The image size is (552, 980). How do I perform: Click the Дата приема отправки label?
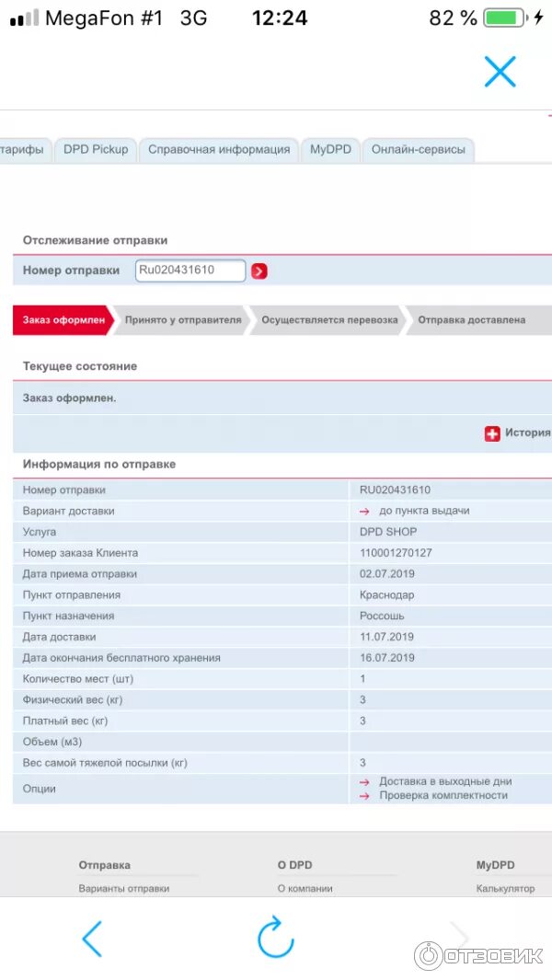[80, 574]
